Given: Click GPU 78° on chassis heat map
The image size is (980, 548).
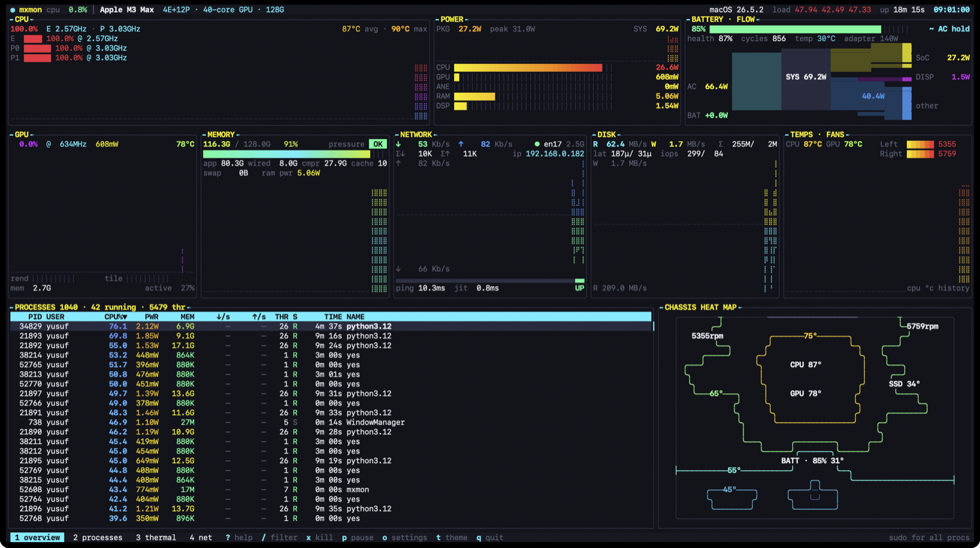Looking at the screenshot, I should pyautogui.click(x=806, y=393).
